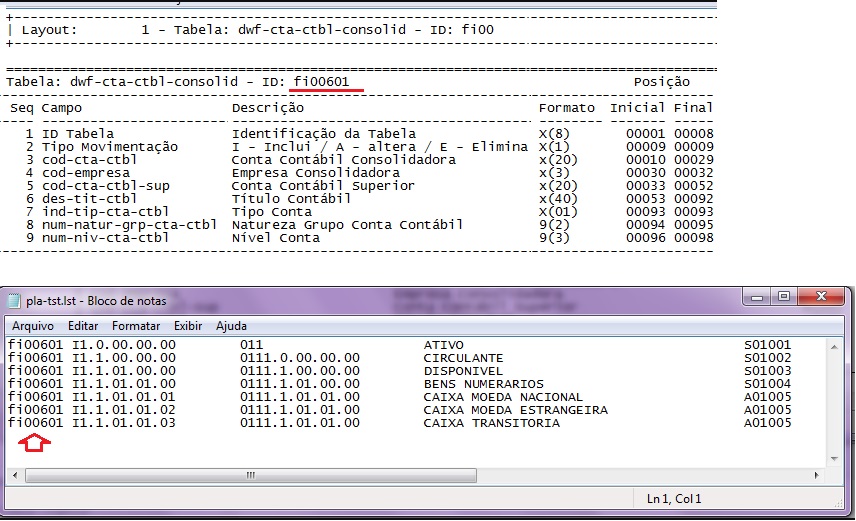Click the 'cod-empresa' field name
The height and width of the screenshot is (521, 856).
pyautogui.click(x=86, y=173)
